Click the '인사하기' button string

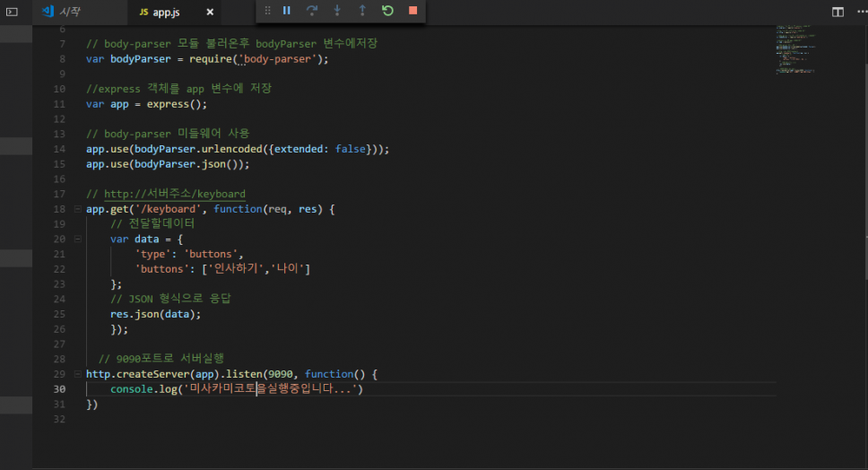tap(237, 268)
